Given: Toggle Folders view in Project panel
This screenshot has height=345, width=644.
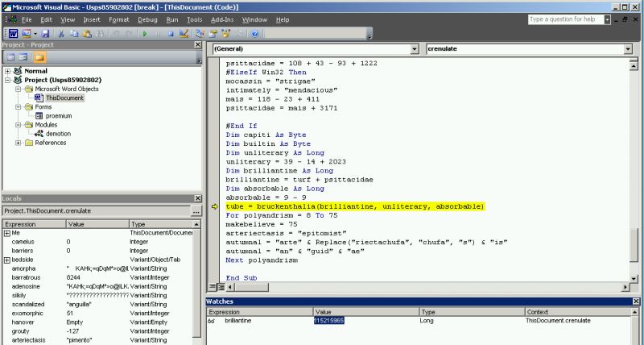Looking at the screenshot, I should (x=39, y=57).
